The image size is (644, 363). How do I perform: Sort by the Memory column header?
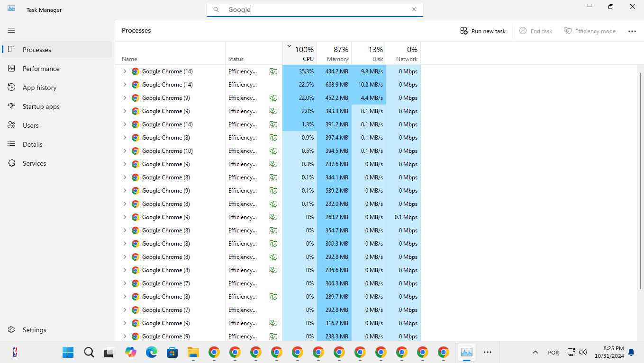coord(334,53)
